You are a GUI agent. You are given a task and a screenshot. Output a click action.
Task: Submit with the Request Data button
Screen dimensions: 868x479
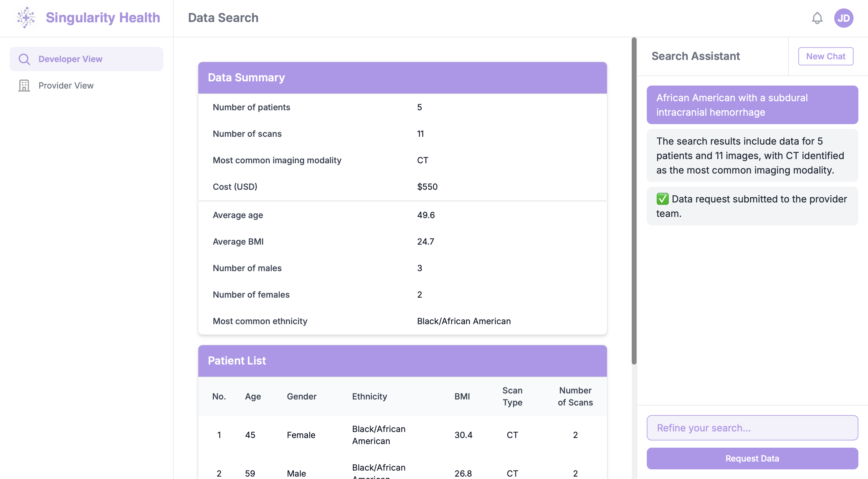(752, 458)
